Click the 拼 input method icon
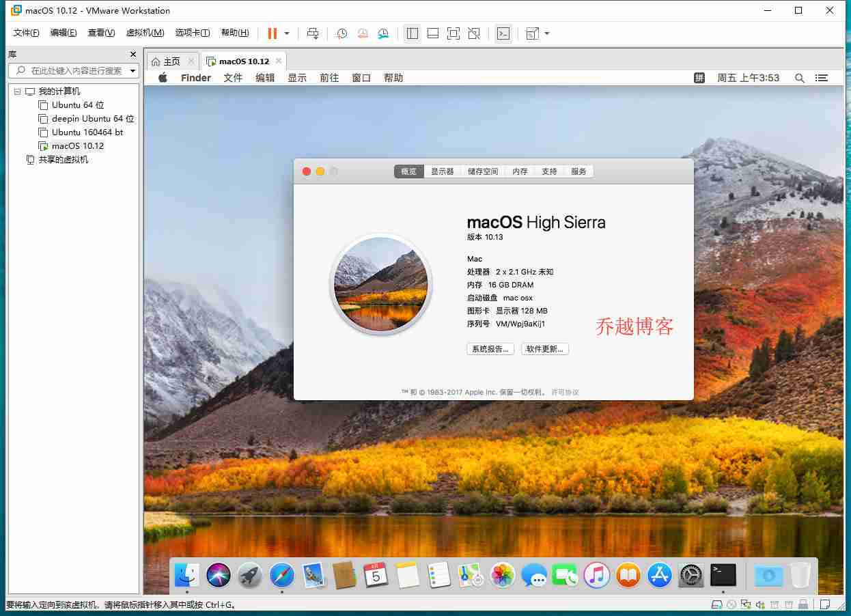Image resolution: width=851 pixels, height=616 pixels. [699, 78]
